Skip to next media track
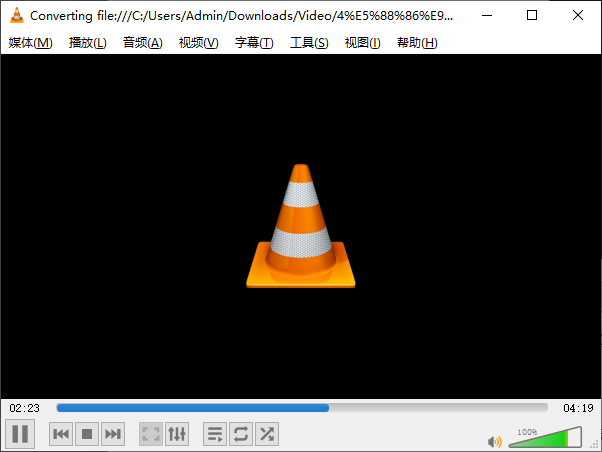602x452 pixels. [x=113, y=434]
